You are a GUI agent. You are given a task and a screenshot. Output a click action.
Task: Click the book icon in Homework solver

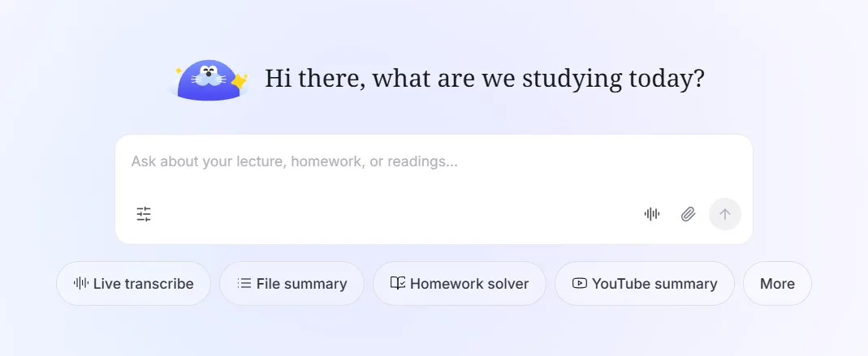397,284
